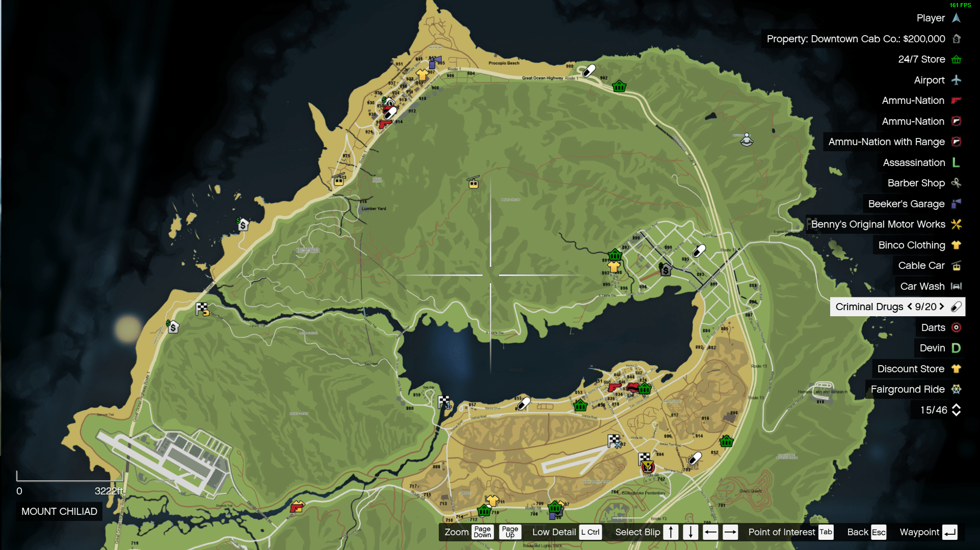Click the Page Down zoom key
980x550 pixels.
click(483, 532)
